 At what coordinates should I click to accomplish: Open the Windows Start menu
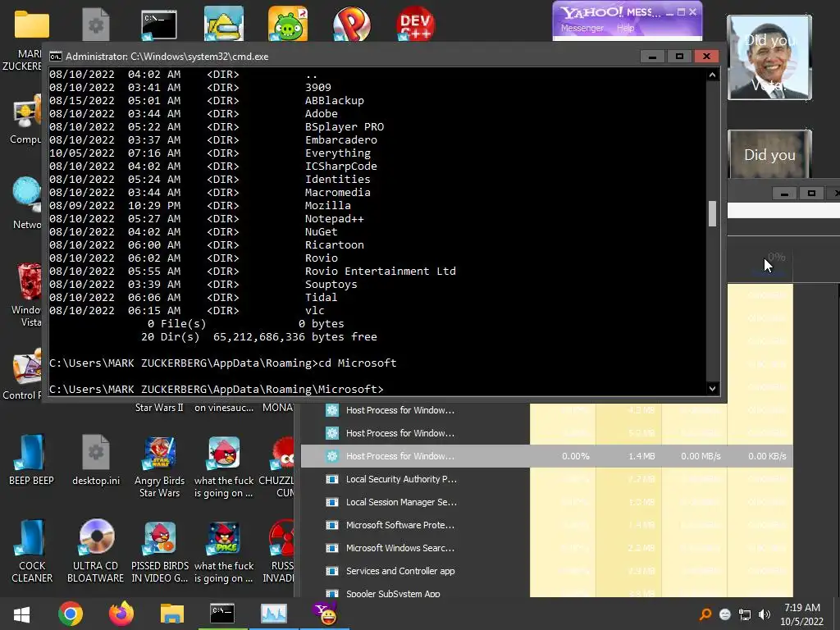[21, 614]
